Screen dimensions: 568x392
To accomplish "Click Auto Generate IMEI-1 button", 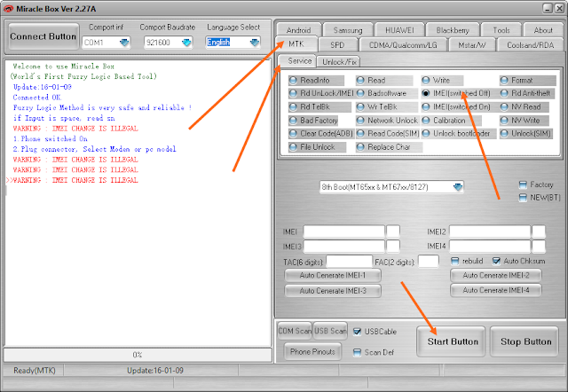I will [x=333, y=276].
